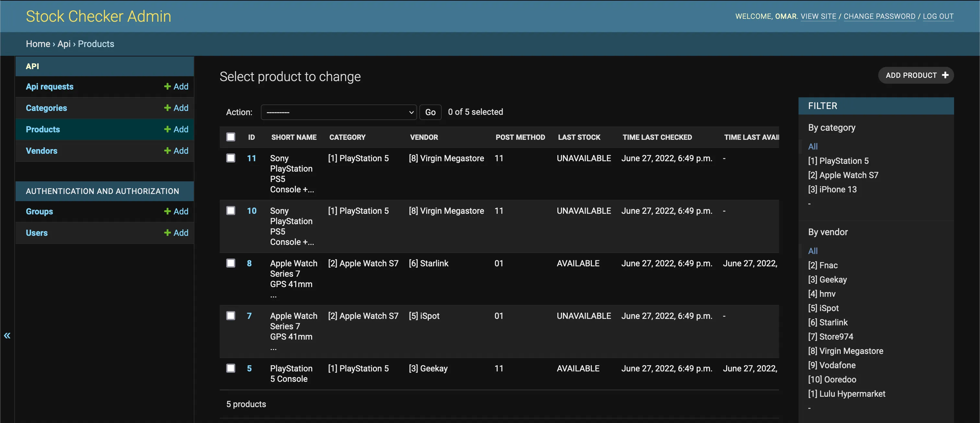Sort table by SHORT NAME column header

click(294, 137)
